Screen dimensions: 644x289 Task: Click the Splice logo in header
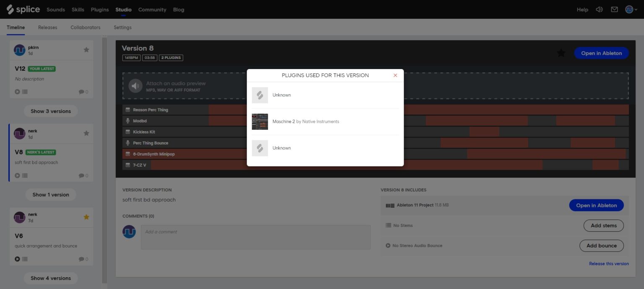(x=23, y=9)
